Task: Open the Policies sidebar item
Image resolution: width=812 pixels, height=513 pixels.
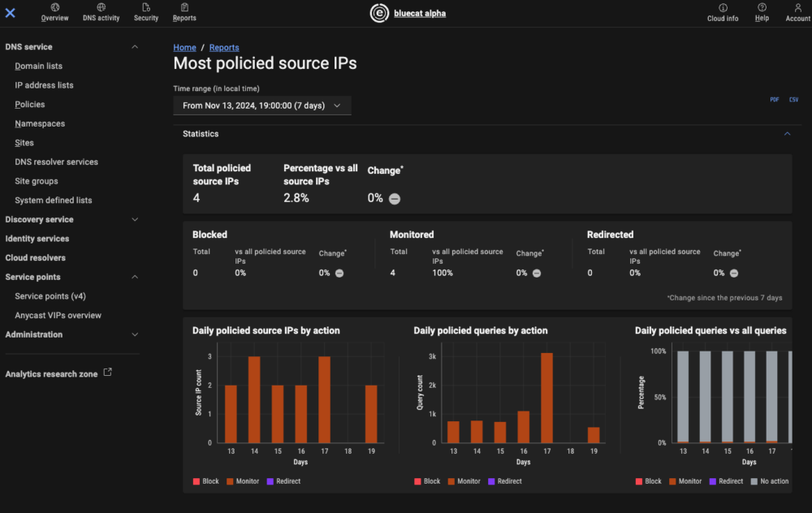Action: [x=29, y=104]
